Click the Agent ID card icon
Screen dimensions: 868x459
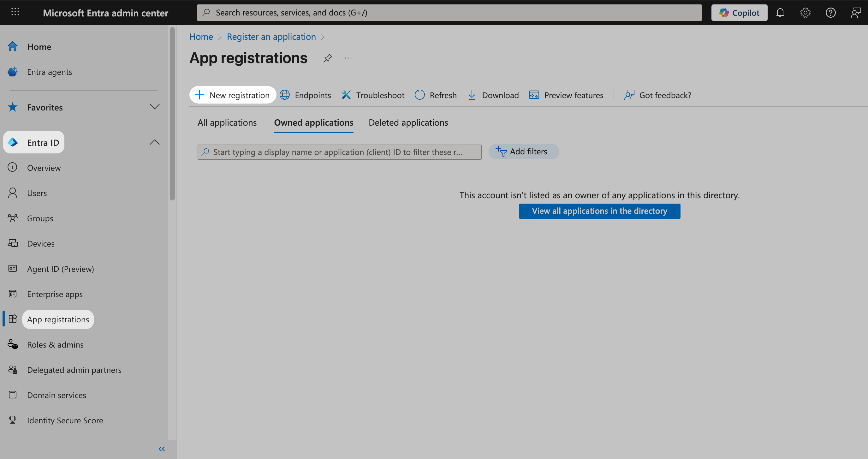click(x=12, y=268)
